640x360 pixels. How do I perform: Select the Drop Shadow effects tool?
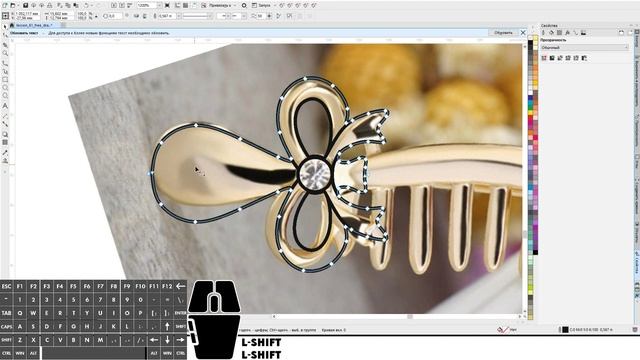coord(5,134)
